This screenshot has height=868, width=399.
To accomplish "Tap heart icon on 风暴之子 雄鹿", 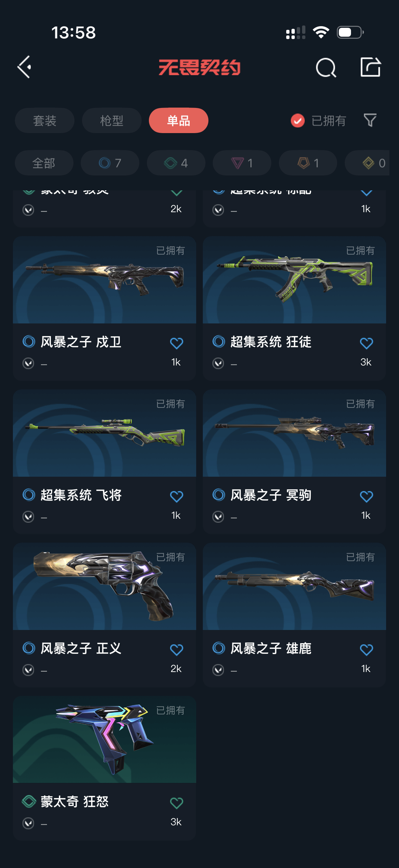I will (366, 650).
